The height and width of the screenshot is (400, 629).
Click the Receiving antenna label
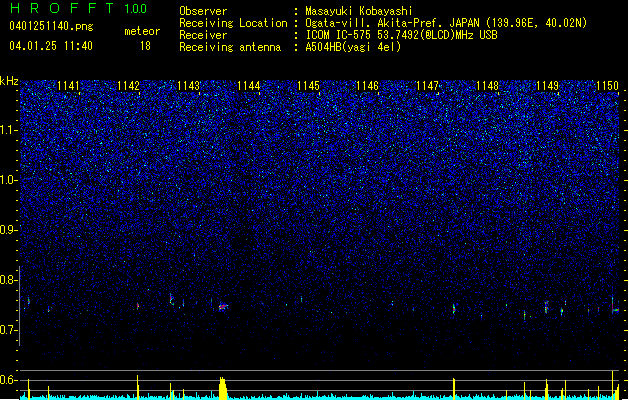230,47
